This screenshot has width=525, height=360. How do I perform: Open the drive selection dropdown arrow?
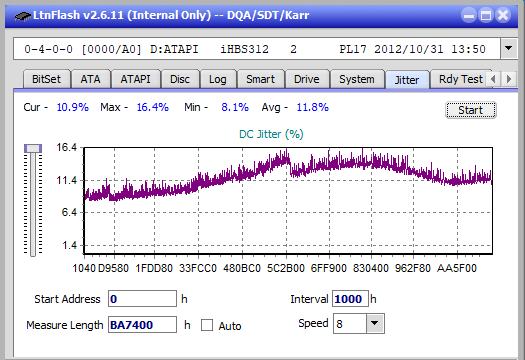click(x=509, y=49)
